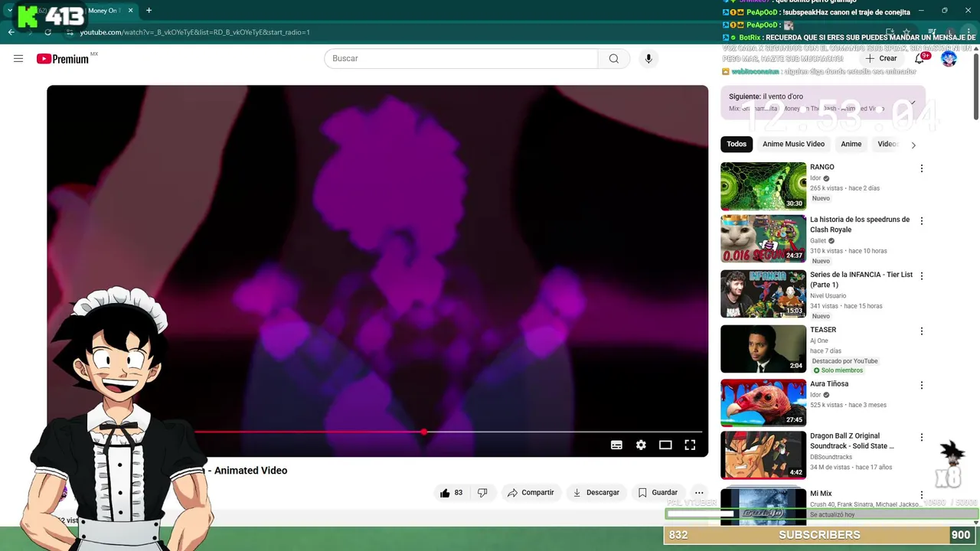The height and width of the screenshot is (551, 980).
Task: Open the YouTube hamburger guide menu
Action: click(18, 58)
